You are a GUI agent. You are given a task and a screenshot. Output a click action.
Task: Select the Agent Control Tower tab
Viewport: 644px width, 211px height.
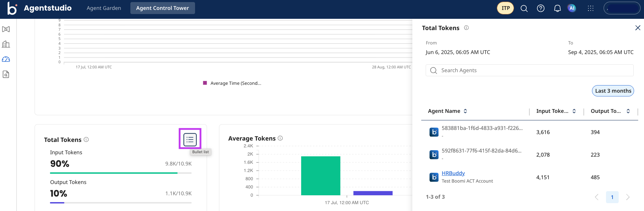[162, 8]
